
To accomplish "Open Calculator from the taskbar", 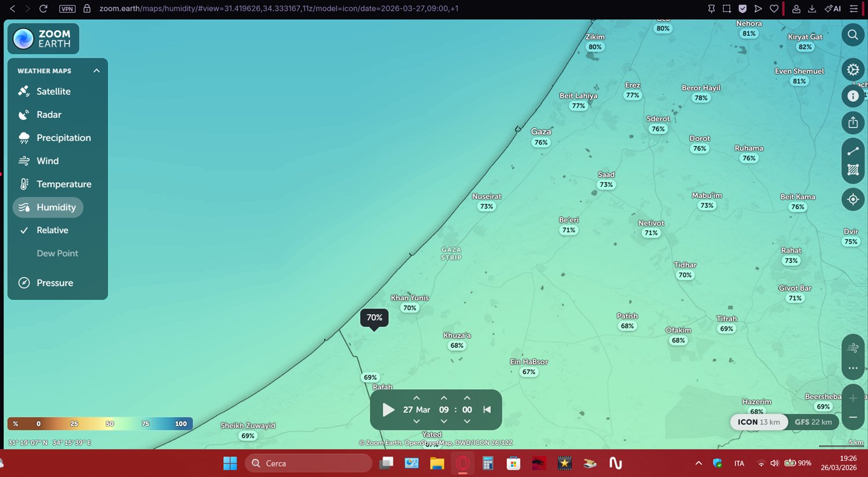I will coord(488,463).
